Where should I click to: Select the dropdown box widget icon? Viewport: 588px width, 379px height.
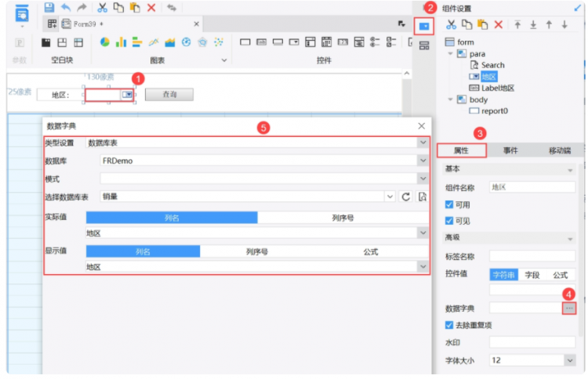[294, 42]
